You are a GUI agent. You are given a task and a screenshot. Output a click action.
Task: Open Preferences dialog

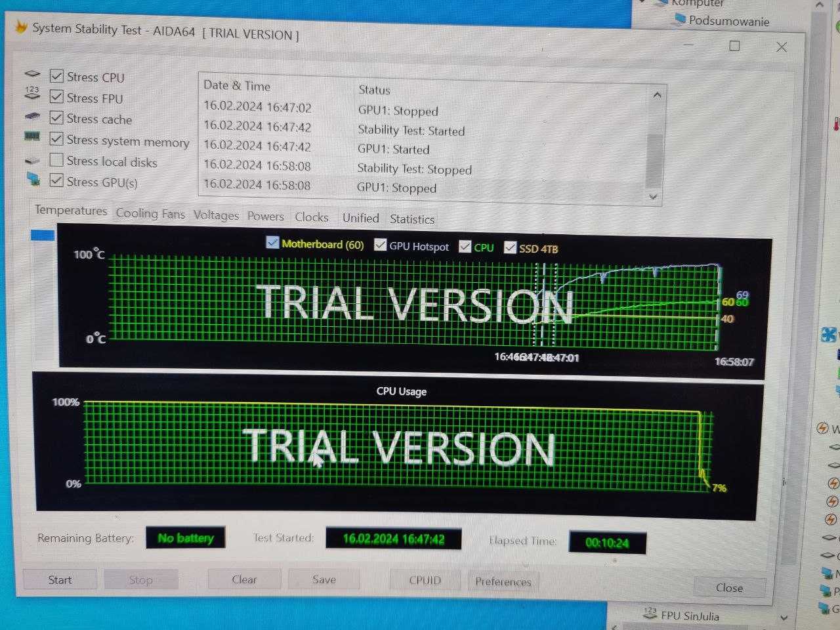(x=503, y=581)
